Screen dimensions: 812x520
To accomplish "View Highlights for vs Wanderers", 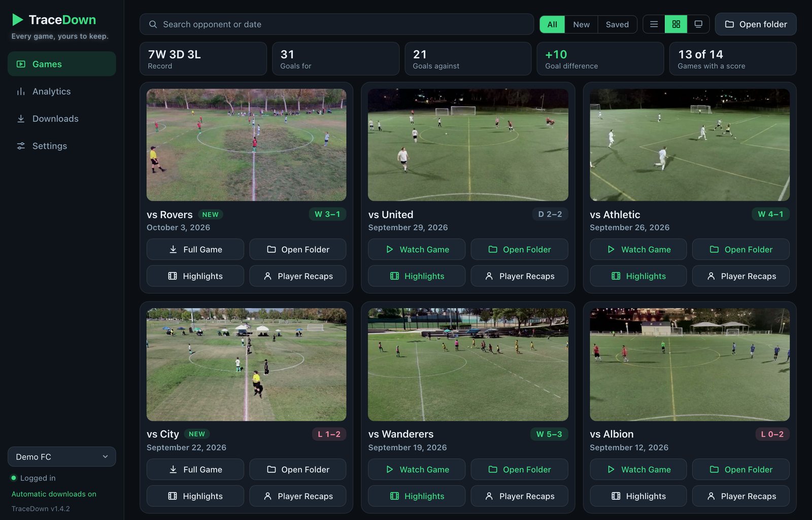I will click(417, 496).
